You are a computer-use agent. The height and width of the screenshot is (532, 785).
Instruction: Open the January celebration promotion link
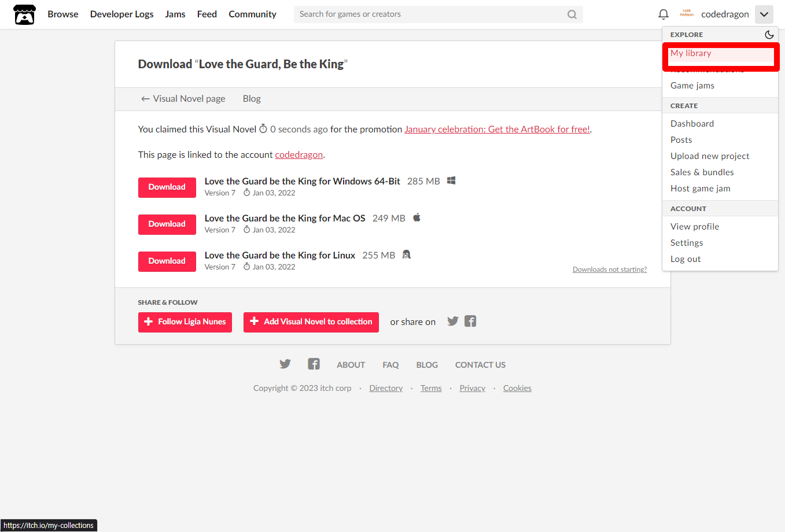click(497, 130)
